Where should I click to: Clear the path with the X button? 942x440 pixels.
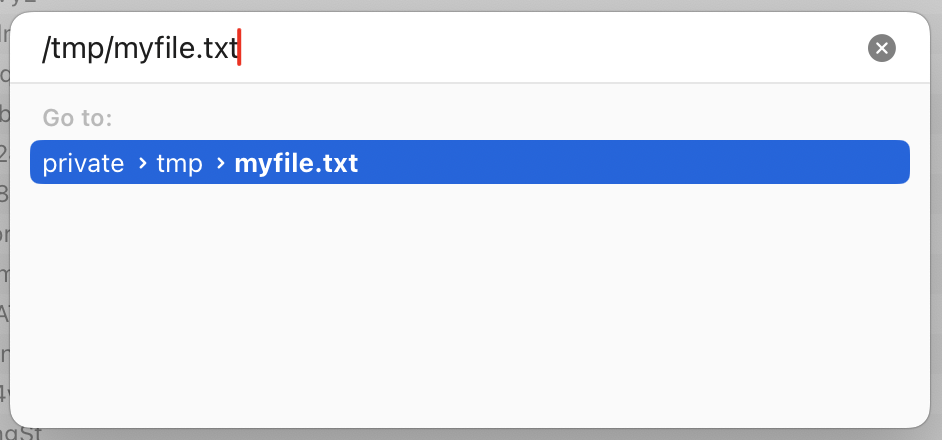click(881, 48)
